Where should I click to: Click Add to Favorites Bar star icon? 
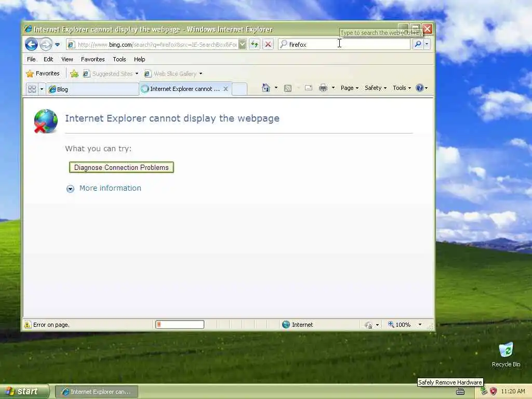(x=74, y=73)
